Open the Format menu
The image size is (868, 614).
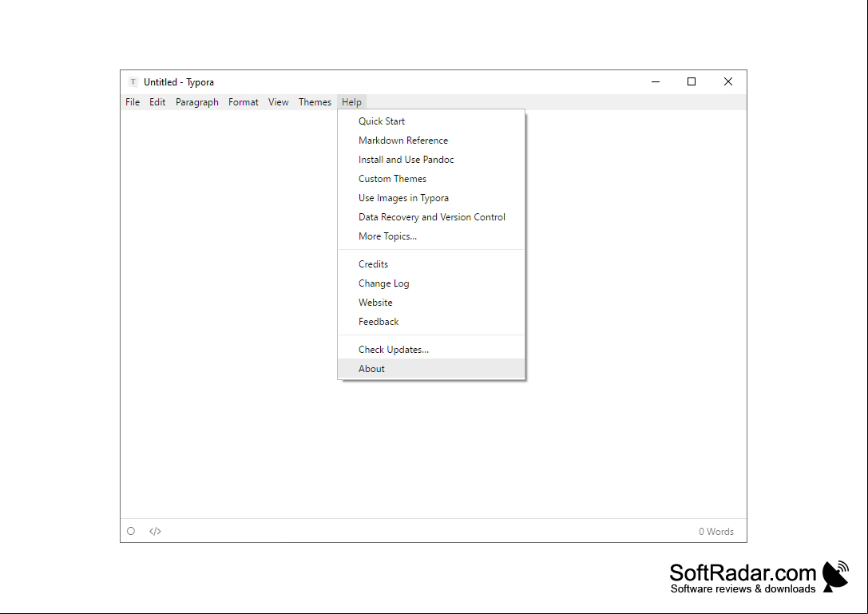pyautogui.click(x=243, y=102)
